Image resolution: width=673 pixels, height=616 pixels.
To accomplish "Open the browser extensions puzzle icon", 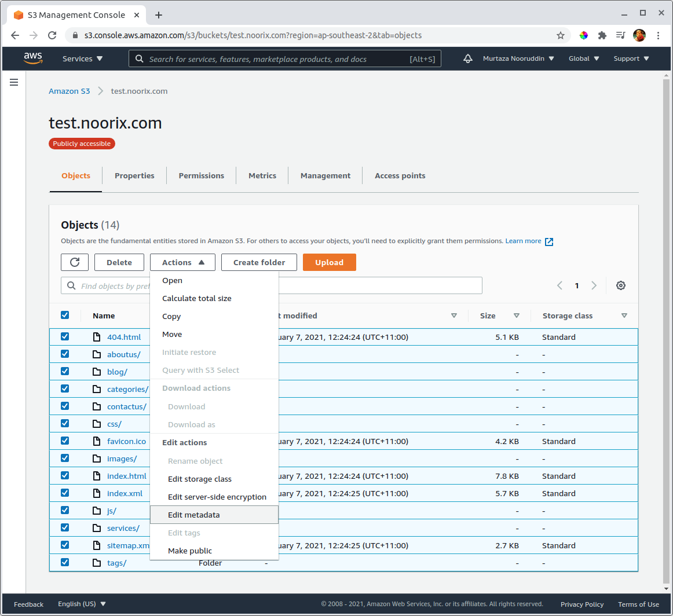I will (602, 35).
